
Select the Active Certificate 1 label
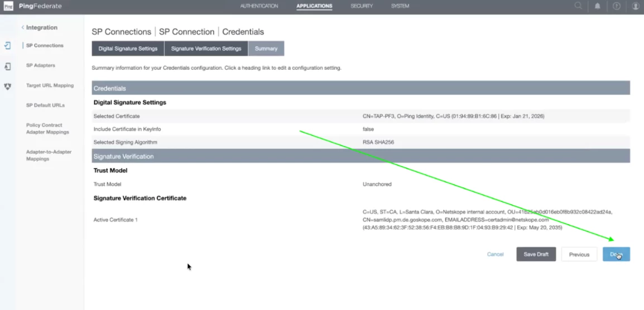(116, 220)
